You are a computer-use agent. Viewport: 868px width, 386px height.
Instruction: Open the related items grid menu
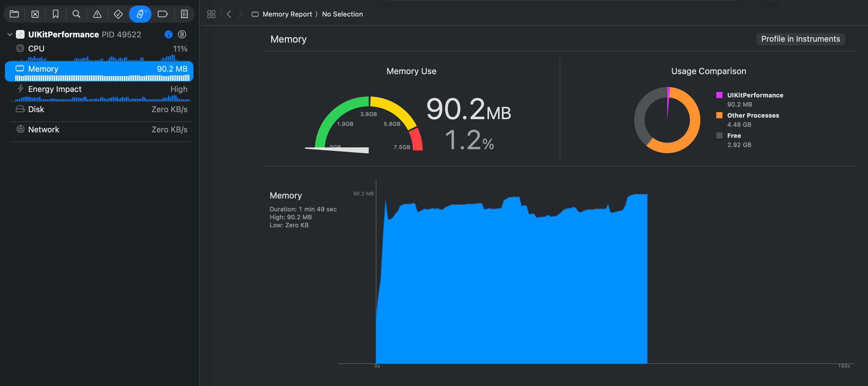pos(211,14)
